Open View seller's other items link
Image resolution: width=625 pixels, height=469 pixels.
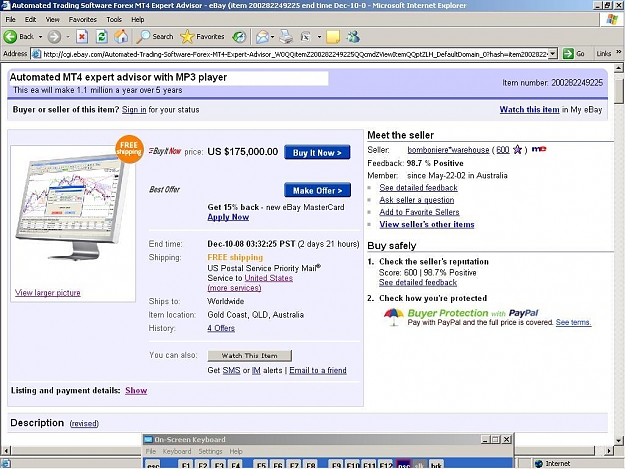426,224
